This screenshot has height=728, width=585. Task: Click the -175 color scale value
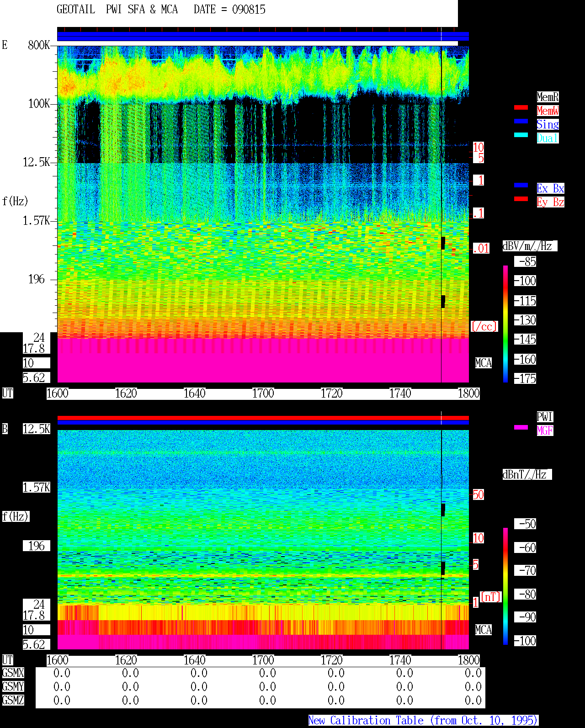click(525, 378)
